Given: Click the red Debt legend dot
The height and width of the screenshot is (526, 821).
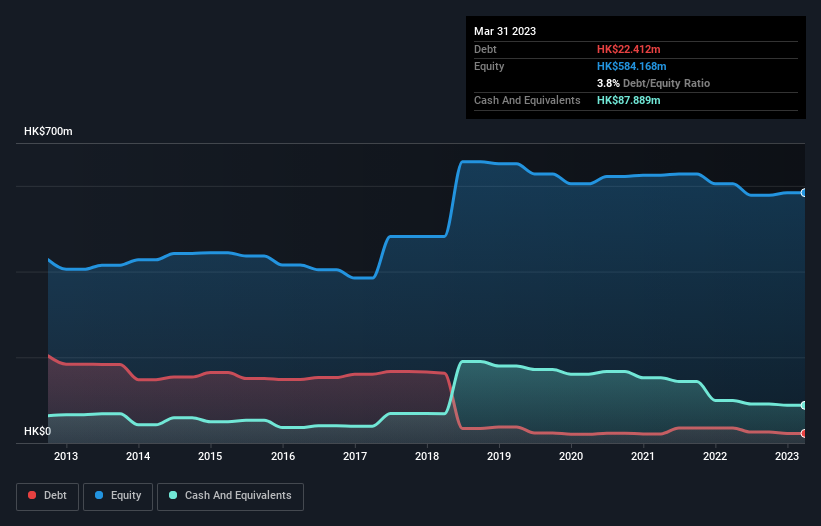Looking at the screenshot, I should [x=32, y=495].
